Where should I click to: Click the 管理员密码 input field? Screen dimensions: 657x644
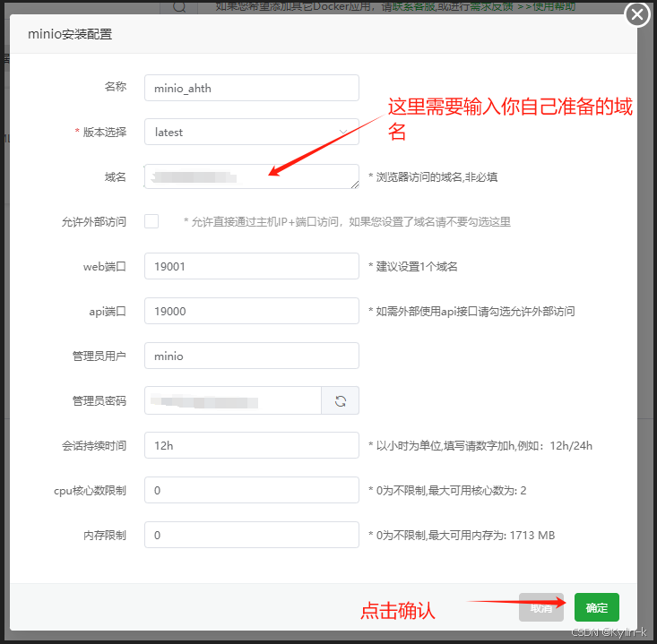(233, 400)
